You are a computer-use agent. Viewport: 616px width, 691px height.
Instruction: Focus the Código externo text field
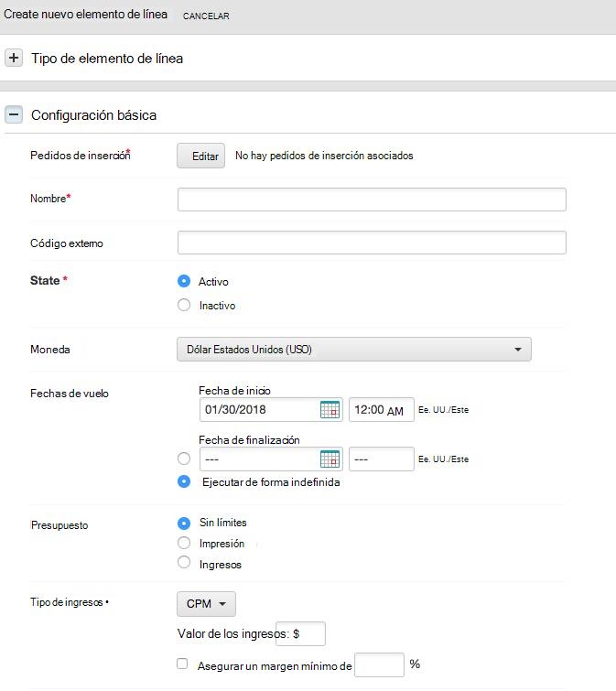pyautogui.click(x=372, y=243)
